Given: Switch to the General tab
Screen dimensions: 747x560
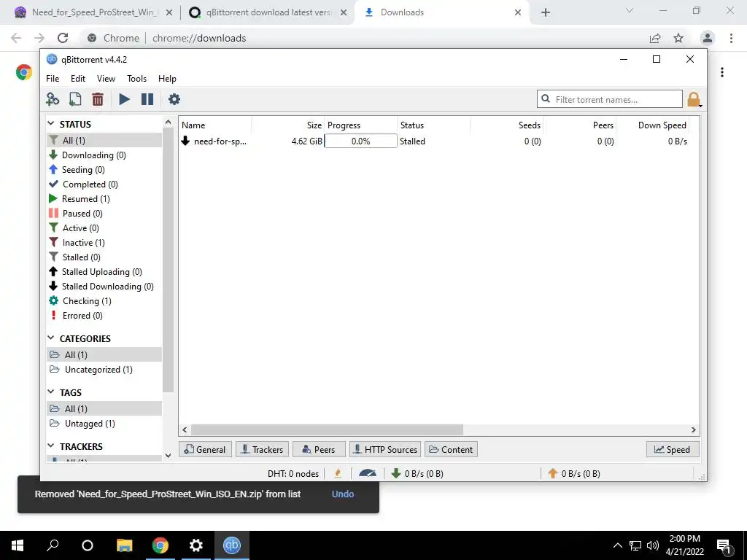Looking at the screenshot, I should [x=205, y=449].
